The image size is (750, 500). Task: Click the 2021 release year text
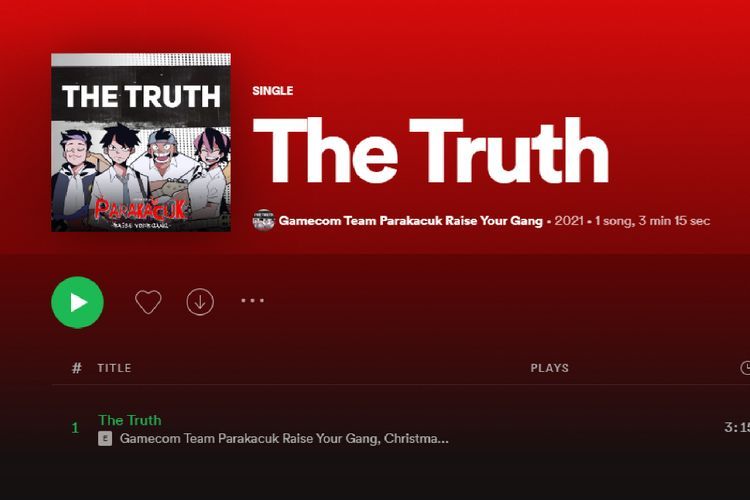click(x=569, y=221)
